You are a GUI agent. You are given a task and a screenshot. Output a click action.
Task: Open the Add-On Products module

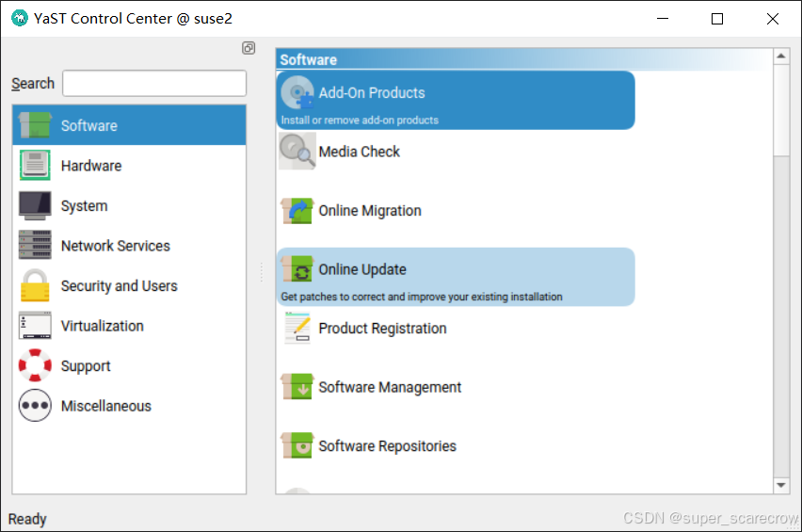[456, 100]
